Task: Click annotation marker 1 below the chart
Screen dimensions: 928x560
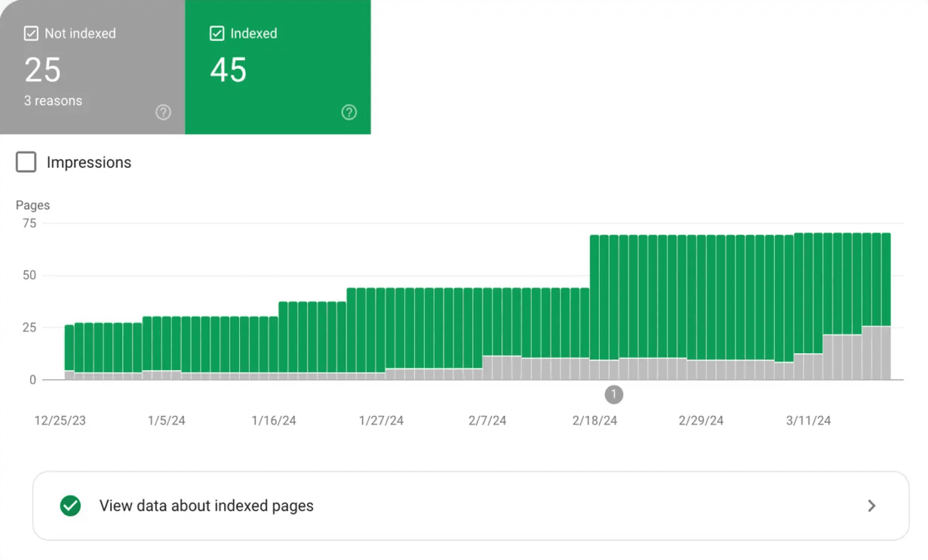Action: coord(613,395)
